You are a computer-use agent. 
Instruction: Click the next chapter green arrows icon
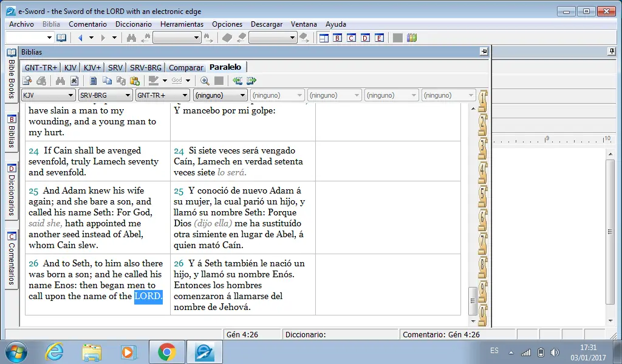pos(251,81)
